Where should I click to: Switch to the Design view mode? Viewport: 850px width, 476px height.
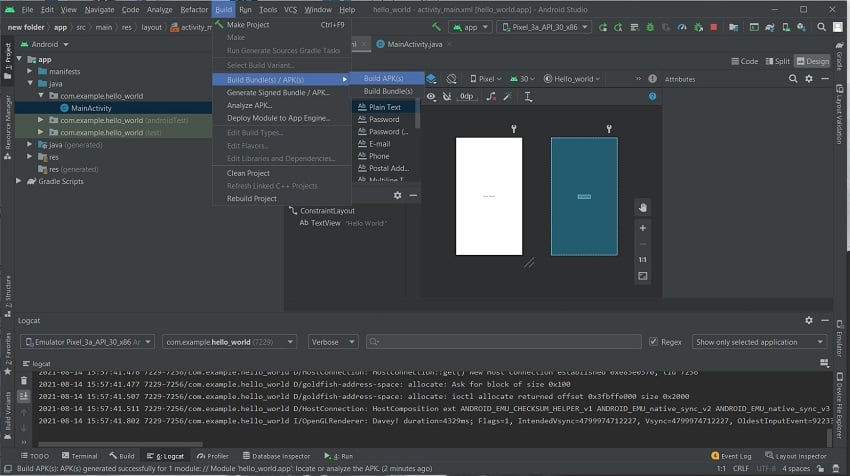(811, 61)
